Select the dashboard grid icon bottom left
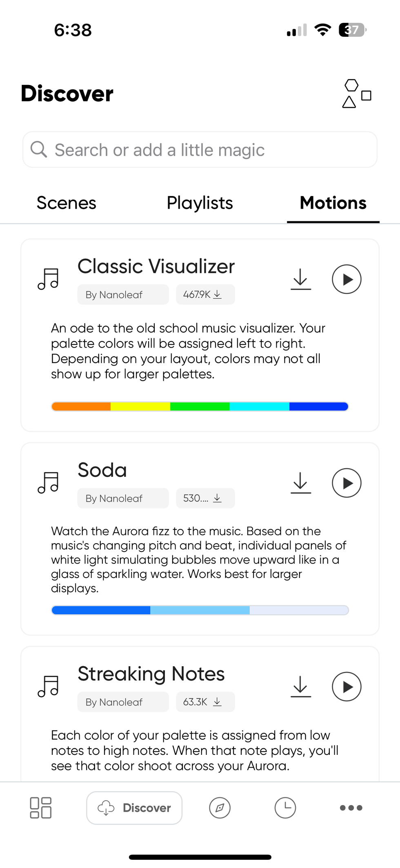The height and width of the screenshot is (868, 400). 40,808
